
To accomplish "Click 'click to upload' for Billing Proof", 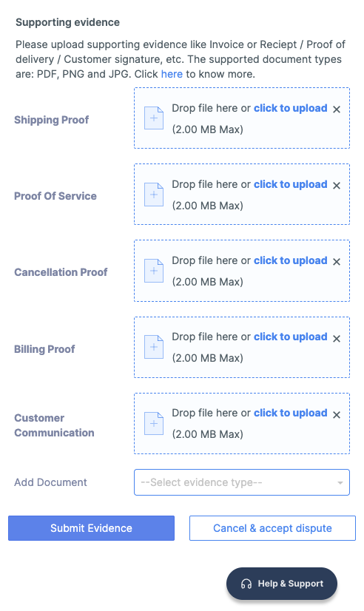I will click(290, 337).
